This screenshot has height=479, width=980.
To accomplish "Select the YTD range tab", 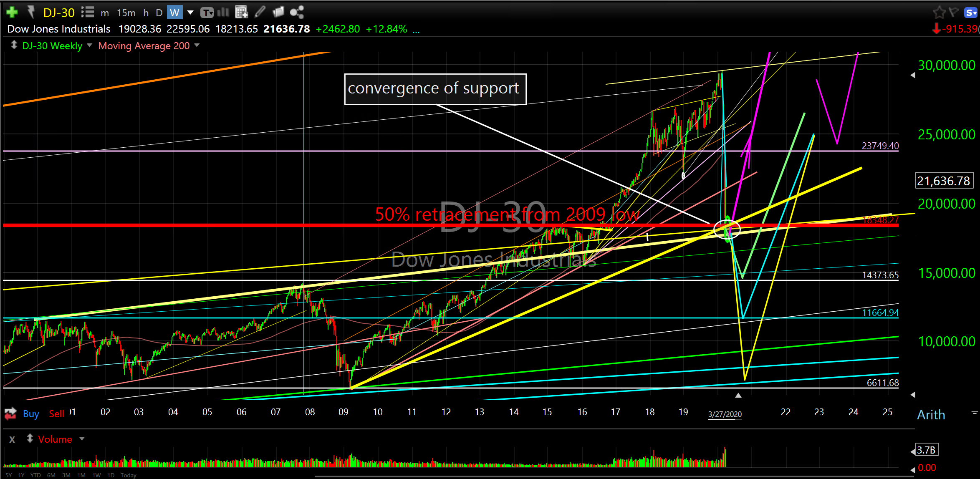I will [35, 475].
